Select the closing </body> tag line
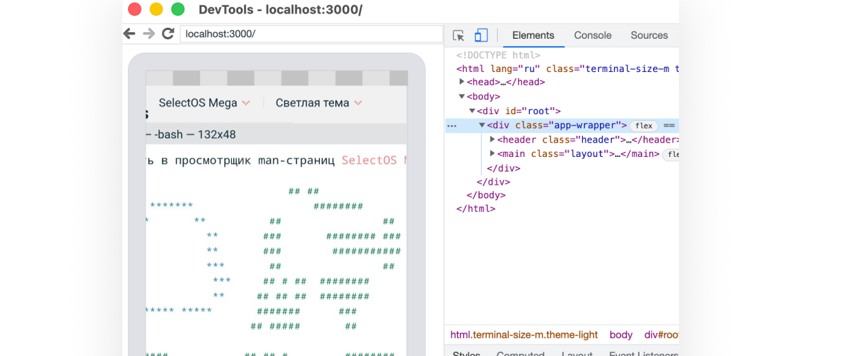Image resolution: width=868 pixels, height=356 pixels. click(486, 195)
